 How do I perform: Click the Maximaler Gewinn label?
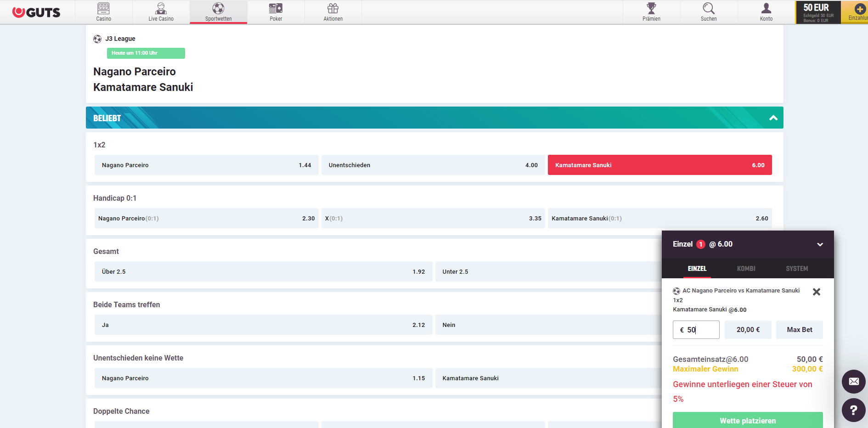click(x=705, y=369)
